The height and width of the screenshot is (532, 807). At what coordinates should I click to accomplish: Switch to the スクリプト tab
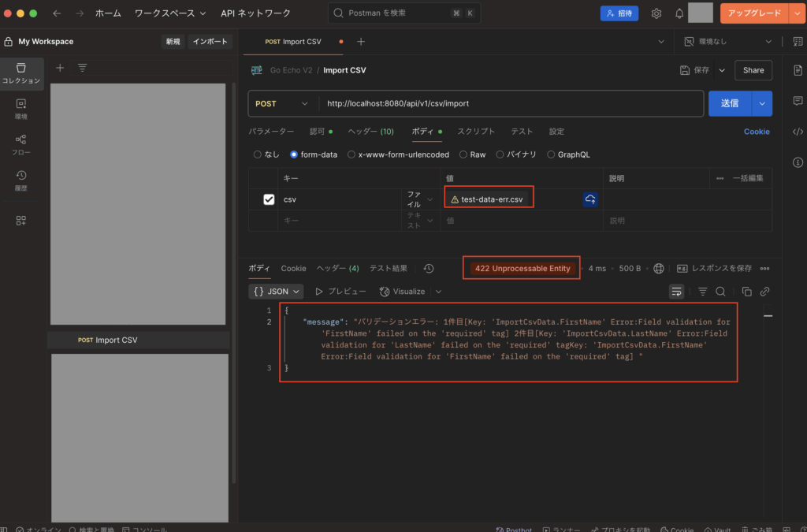pos(476,132)
